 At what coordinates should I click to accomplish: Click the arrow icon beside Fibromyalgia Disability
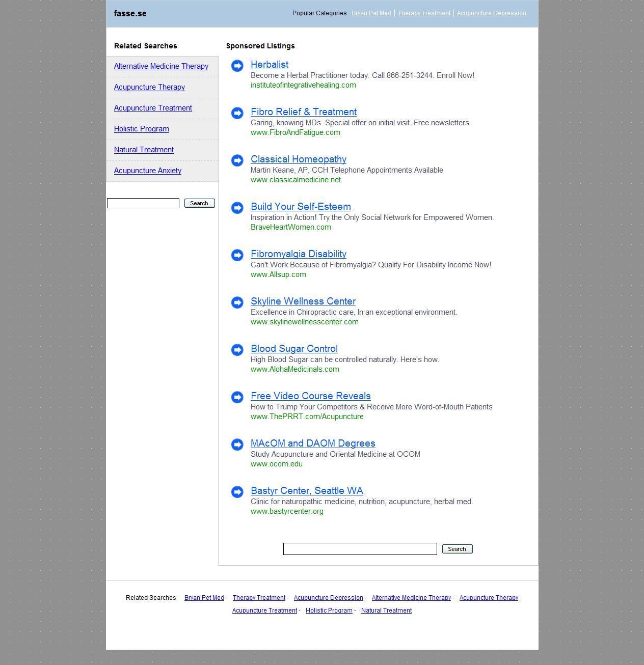click(x=237, y=255)
